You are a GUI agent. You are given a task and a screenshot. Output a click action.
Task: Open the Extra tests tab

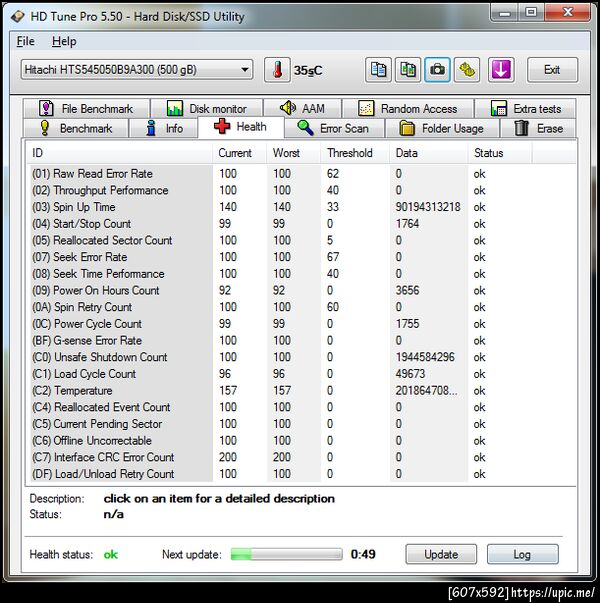click(x=525, y=108)
